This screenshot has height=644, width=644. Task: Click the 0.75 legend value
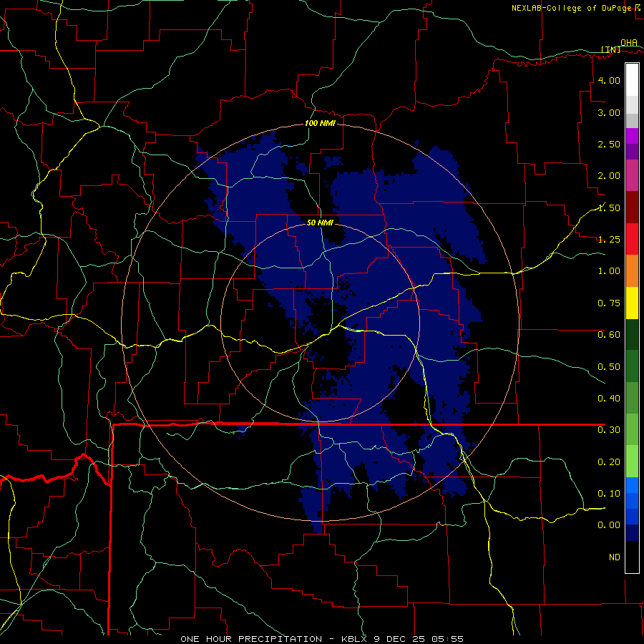point(609,303)
